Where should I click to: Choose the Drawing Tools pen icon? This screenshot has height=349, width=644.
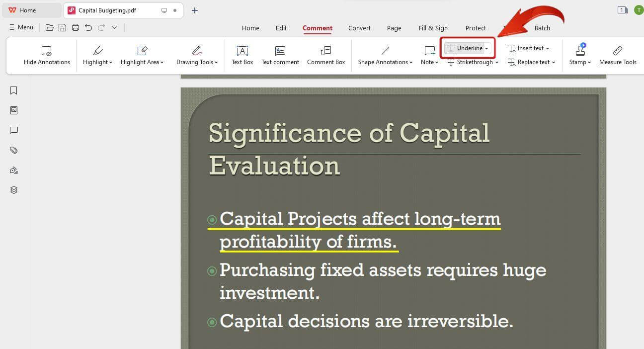pyautogui.click(x=197, y=51)
